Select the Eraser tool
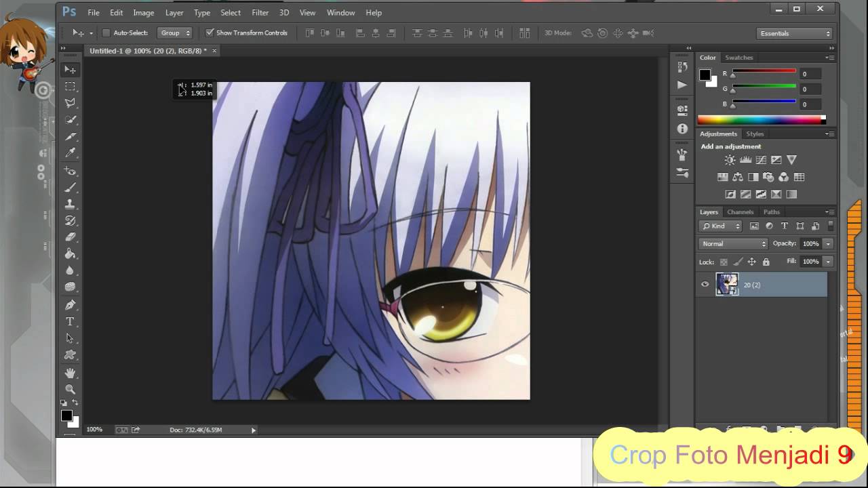Screen dimensions: 868x488 [70, 237]
